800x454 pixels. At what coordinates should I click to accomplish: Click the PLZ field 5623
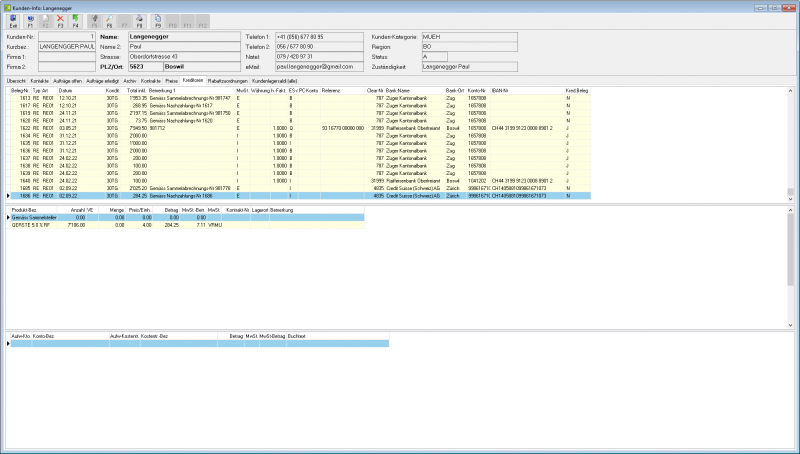click(x=145, y=66)
